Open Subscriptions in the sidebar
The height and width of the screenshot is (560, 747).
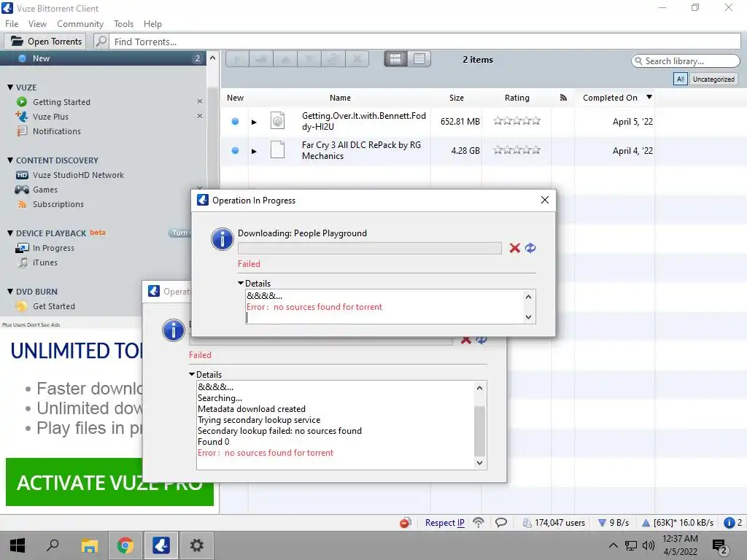click(x=58, y=204)
